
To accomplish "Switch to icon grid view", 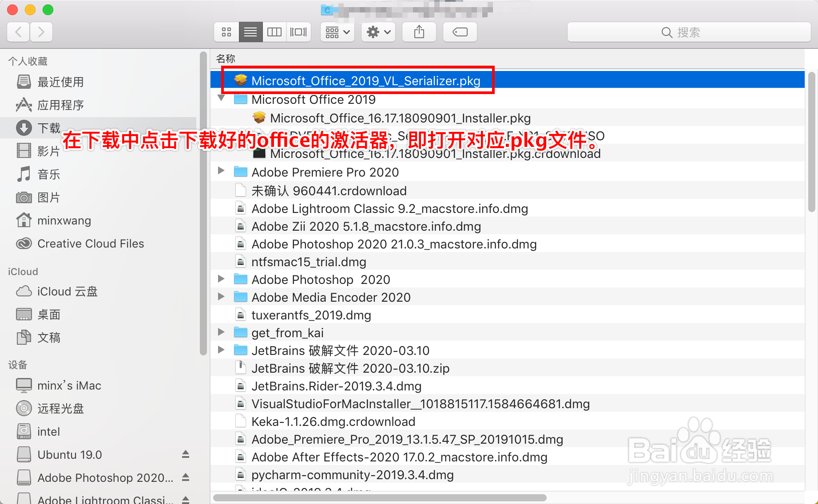I will pyautogui.click(x=226, y=32).
